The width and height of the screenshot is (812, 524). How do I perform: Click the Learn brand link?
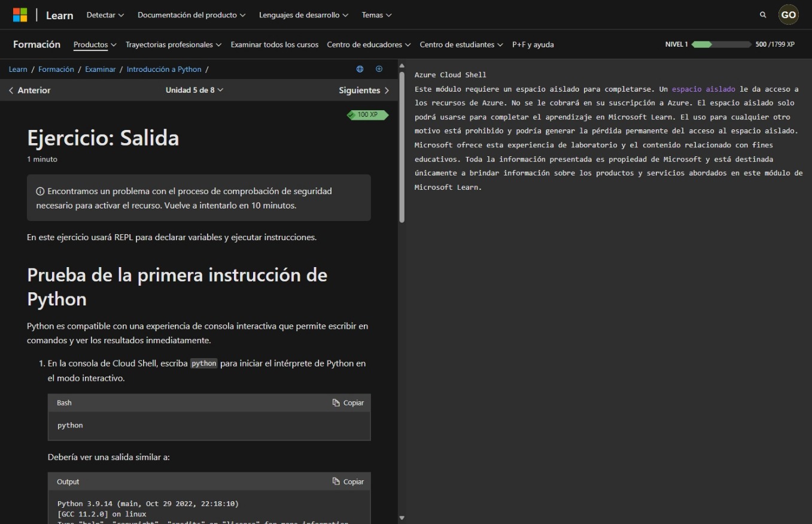(60, 16)
